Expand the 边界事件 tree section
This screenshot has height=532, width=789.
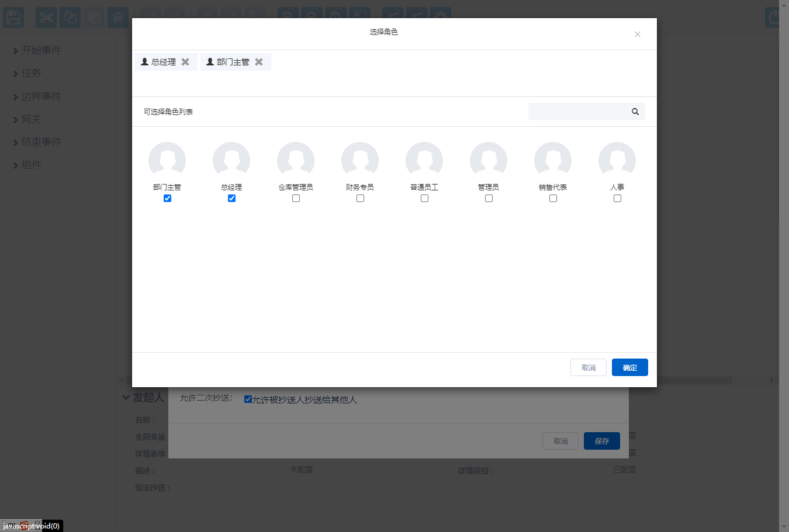coord(37,96)
